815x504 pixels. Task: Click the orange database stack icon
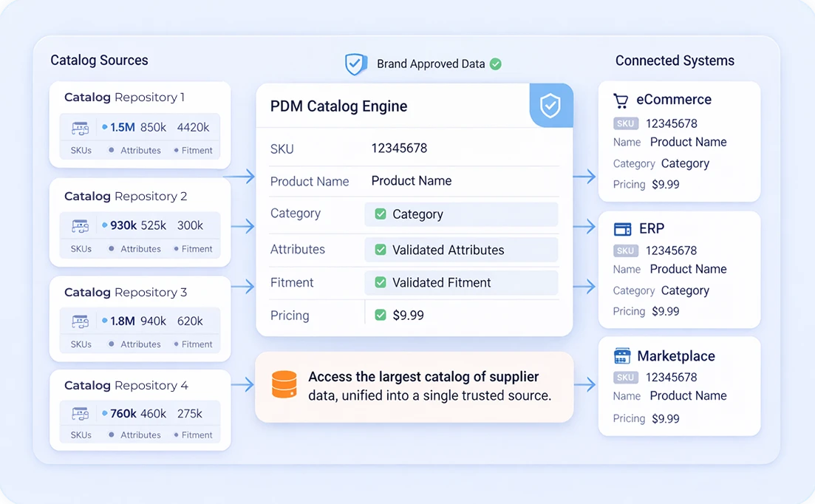[284, 385]
